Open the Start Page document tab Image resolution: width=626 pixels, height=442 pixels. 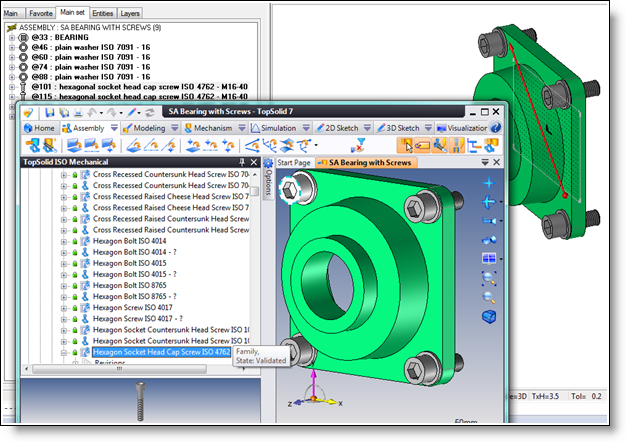tap(294, 162)
